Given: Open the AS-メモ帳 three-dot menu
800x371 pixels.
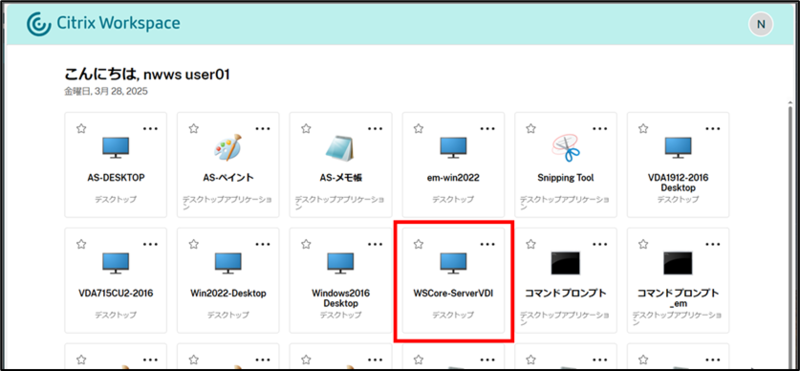Looking at the screenshot, I should coord(376,129).
